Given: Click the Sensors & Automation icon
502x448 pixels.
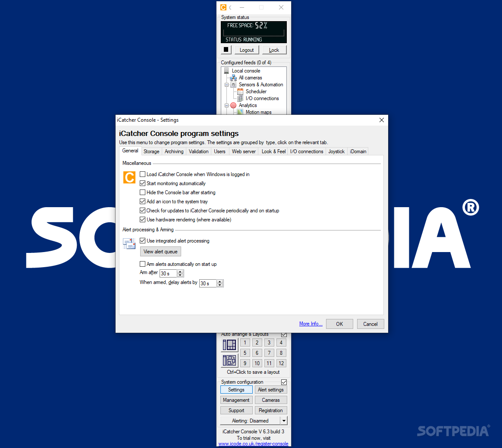Looking at the screenshot, I should 233,85.
